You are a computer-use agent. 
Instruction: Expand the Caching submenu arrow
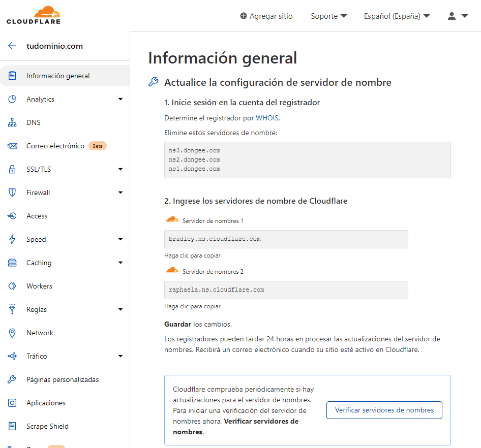[121, 263]
